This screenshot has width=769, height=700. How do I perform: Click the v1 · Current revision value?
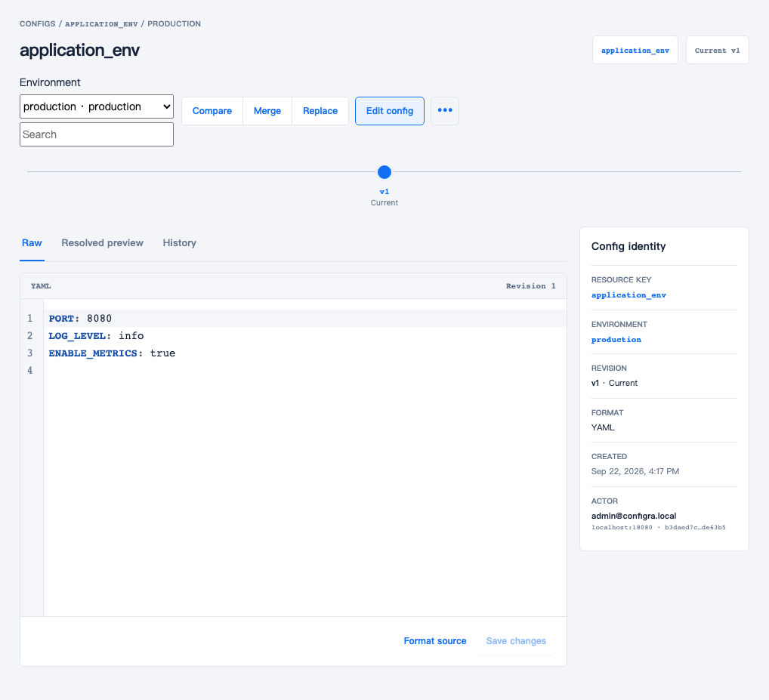pos(614,383)
